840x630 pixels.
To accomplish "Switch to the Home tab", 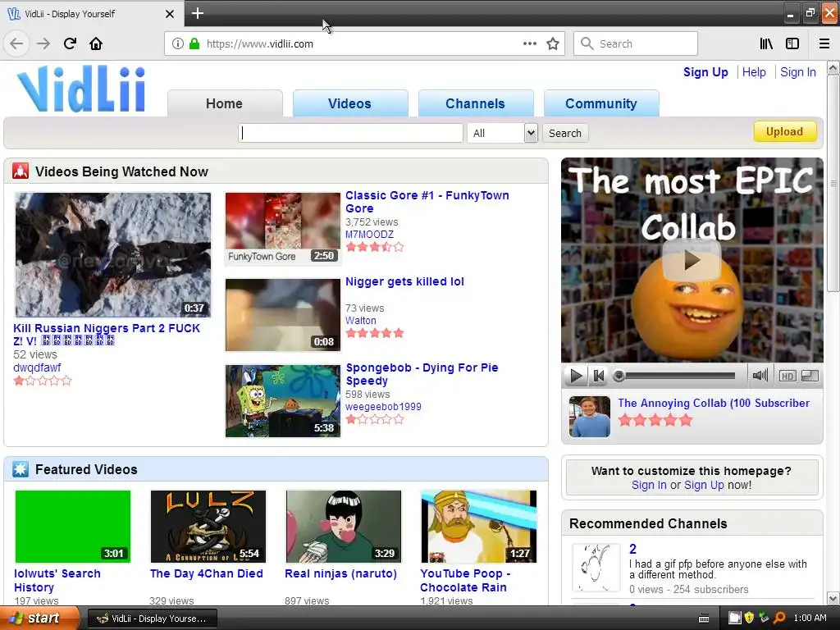I will click(x=225, y=103).
